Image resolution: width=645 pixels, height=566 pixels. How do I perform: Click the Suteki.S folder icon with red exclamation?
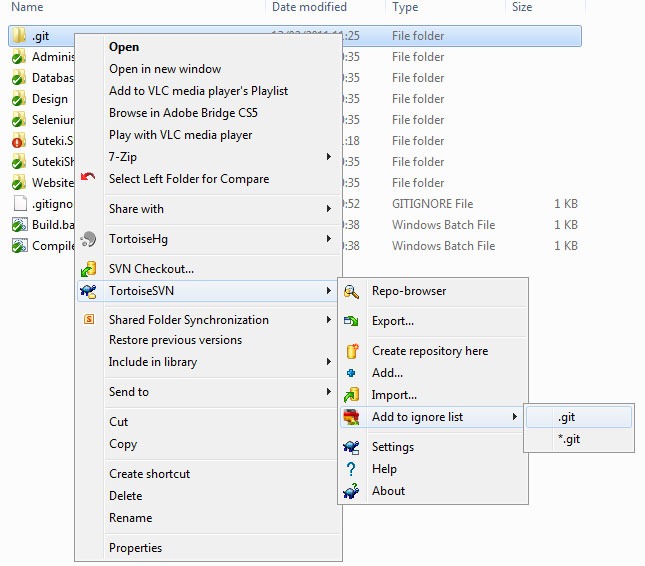[x=19, y=141]
